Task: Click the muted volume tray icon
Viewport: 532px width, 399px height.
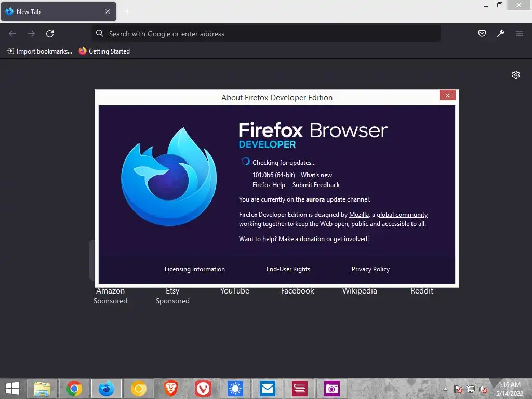Action: (483, 390)
